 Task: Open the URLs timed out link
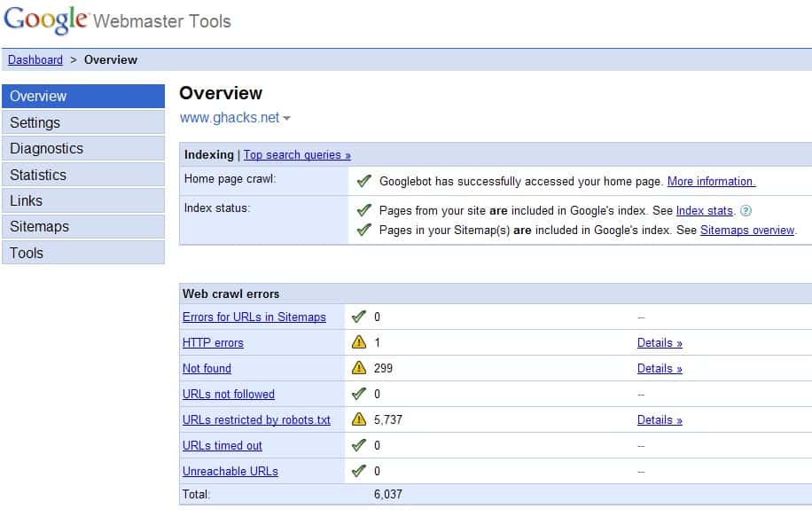(223, 445)
